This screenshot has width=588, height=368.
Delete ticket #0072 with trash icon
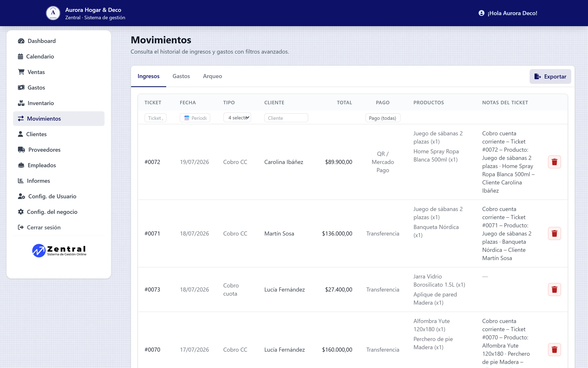(554, 162)
